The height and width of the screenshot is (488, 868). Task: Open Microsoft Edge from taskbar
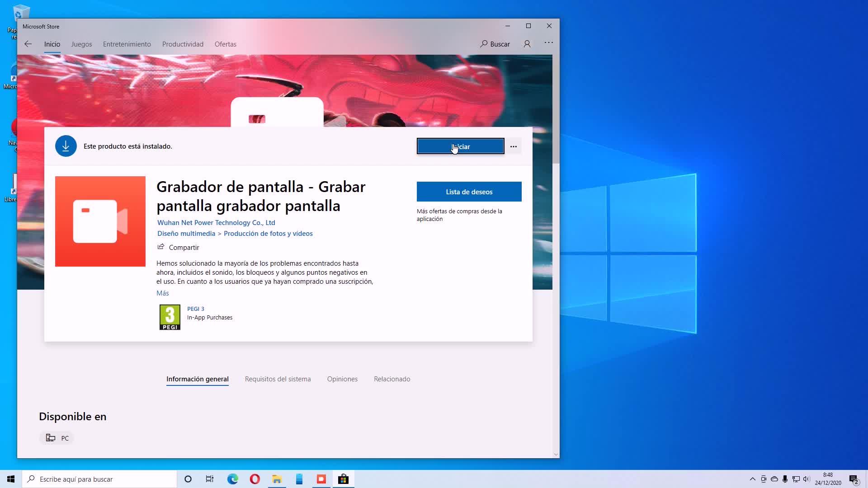click(x=233, y=479)
